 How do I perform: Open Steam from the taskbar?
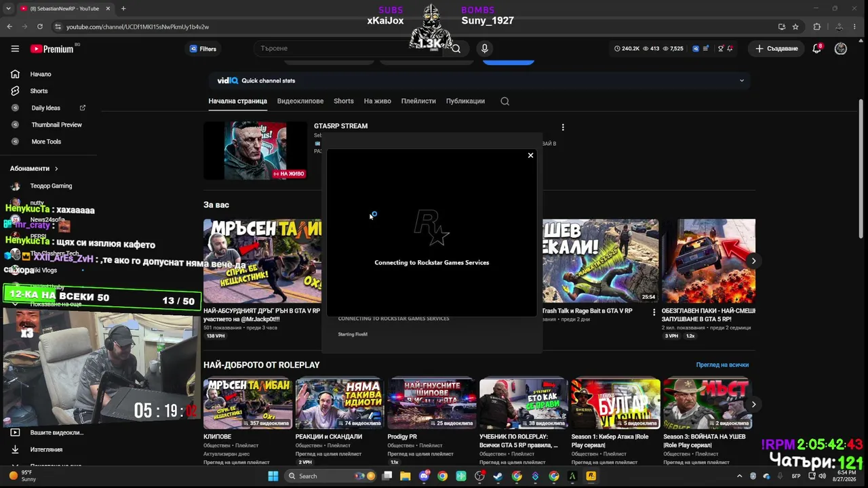click(x=498, y=476)
